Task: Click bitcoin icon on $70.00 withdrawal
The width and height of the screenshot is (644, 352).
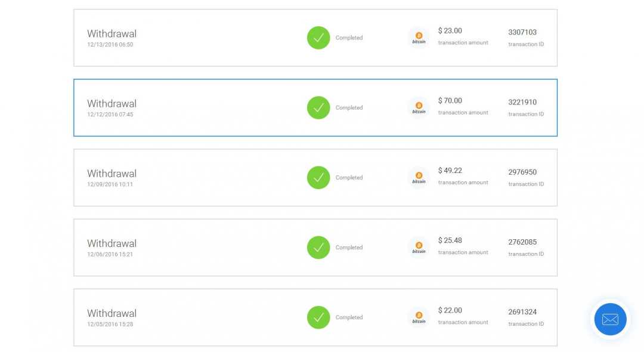Action: coord(419,107)
